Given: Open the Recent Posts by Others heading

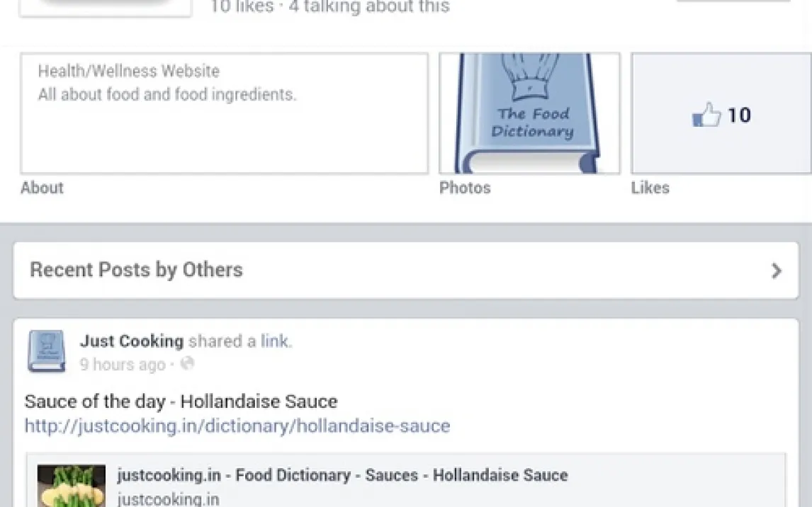Looking at the screenshot, I should 136,270.
